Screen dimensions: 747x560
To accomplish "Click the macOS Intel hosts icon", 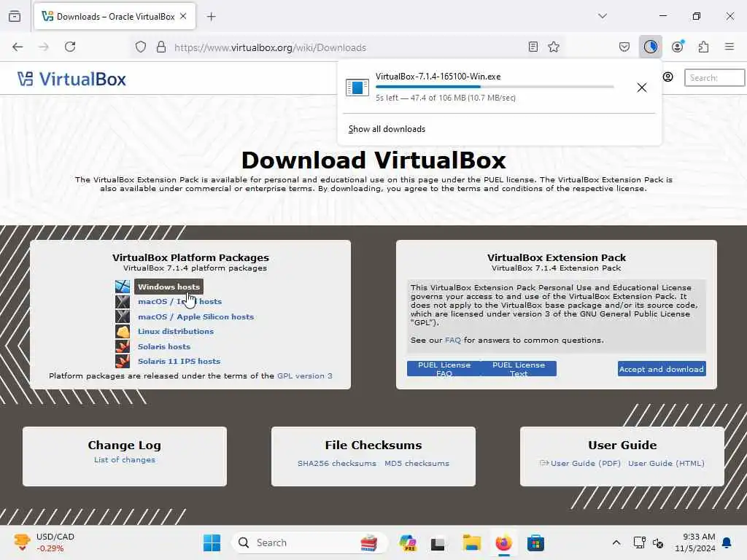I will pyautogui.click(x=123, y=301).
